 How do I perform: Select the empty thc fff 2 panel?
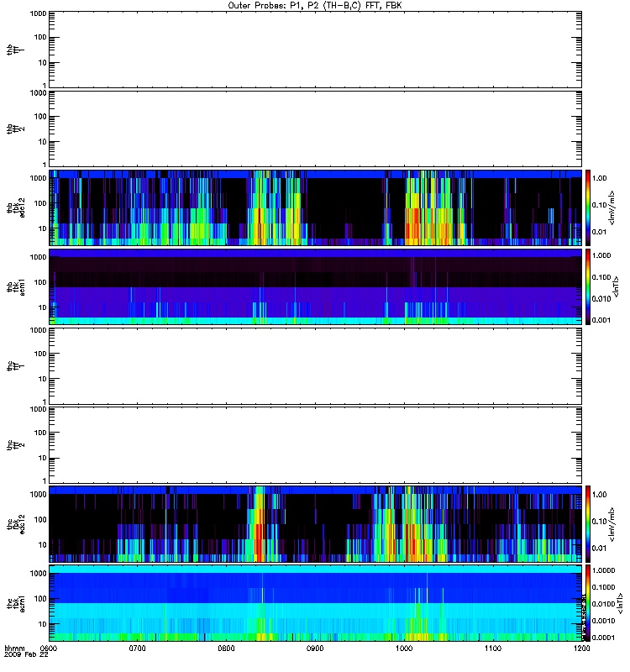(316, 445)
